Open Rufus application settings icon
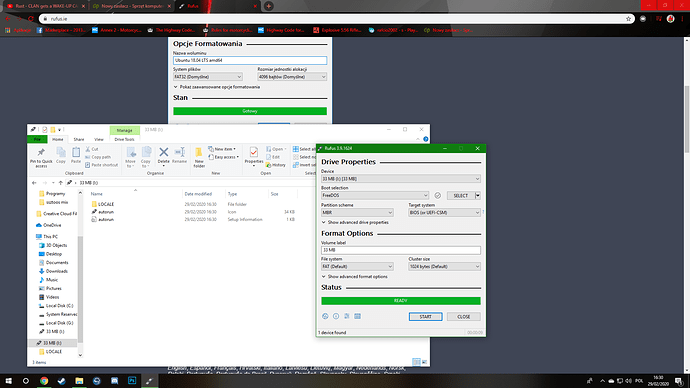The width and height of the screenshot is (690, 388). click(x=347, y=316)
